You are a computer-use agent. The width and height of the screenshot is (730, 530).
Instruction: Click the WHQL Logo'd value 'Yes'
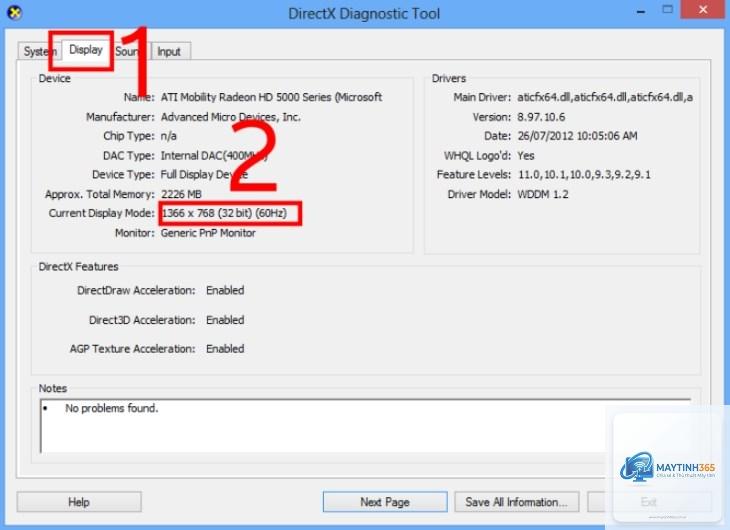pos(526,156)
